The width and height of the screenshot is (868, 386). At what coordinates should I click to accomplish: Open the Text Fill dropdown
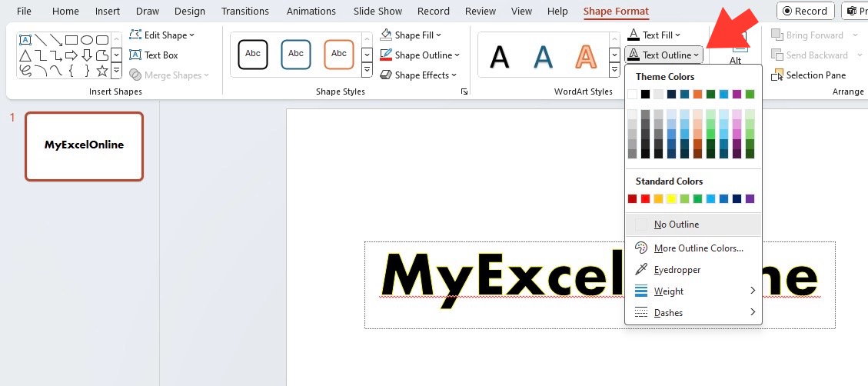654,35
